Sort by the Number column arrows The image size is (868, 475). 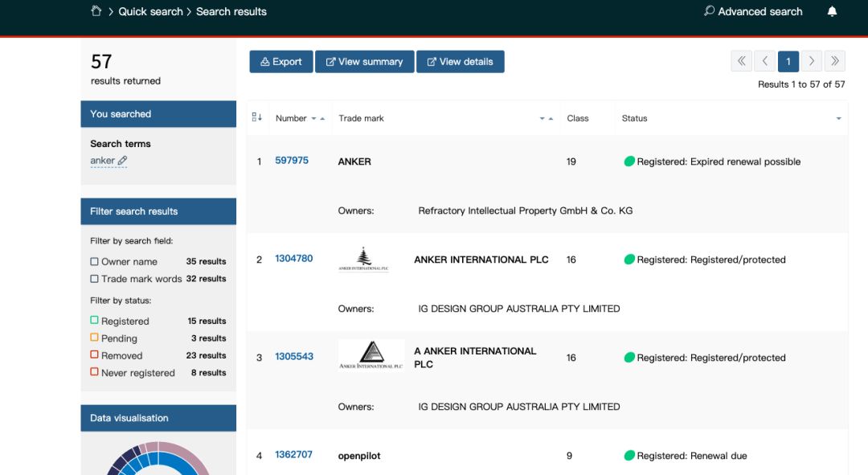coord(317,119)
